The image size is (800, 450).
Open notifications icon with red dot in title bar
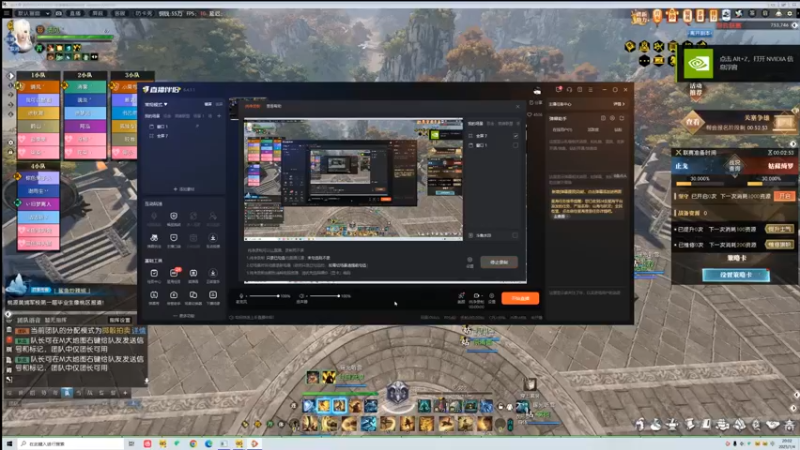click(x=559, y=89)
